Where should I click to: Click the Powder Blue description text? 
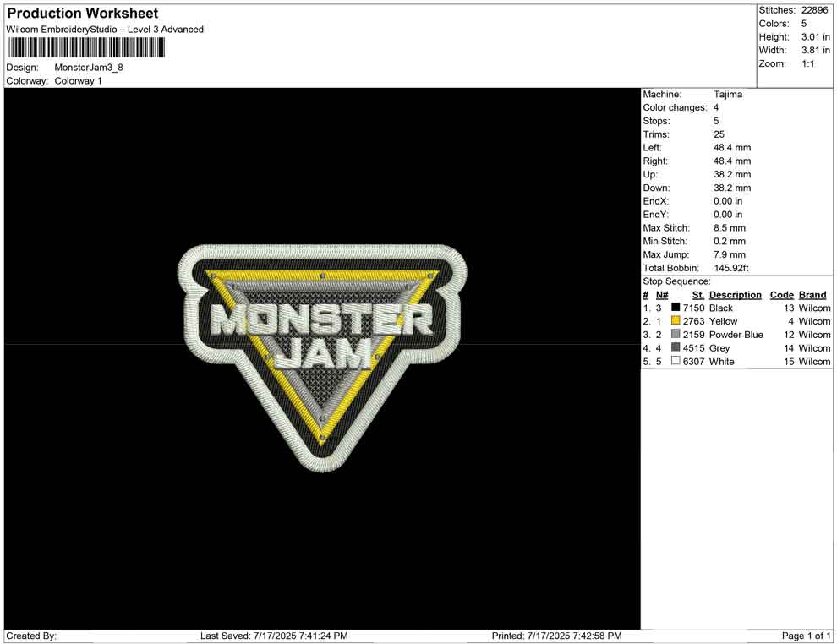coord(736,335)
